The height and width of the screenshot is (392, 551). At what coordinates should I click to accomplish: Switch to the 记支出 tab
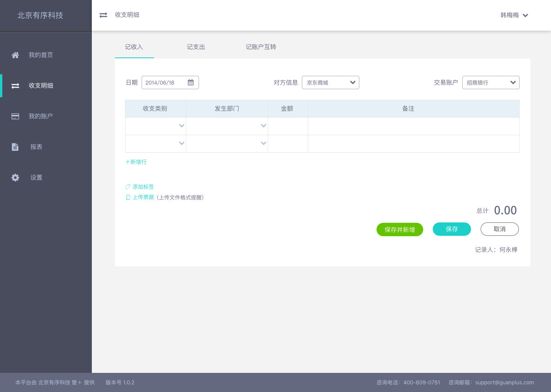[196, 47]
